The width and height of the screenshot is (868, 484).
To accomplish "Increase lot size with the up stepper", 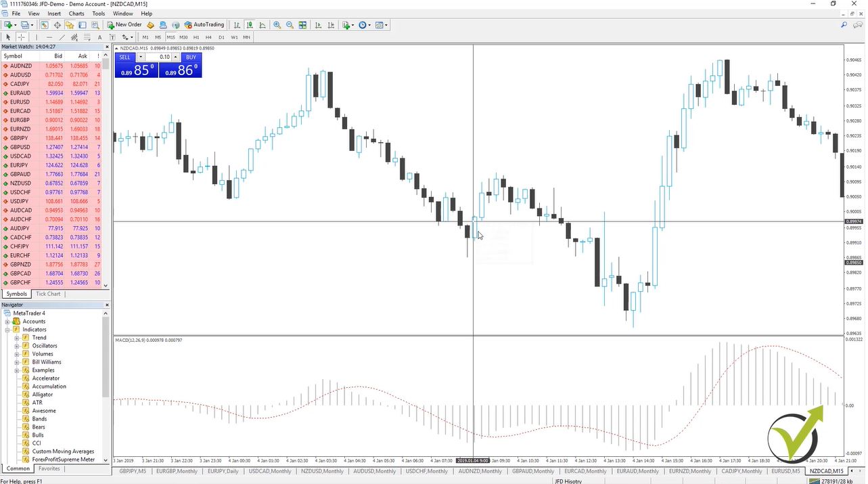I will pos(175,57).
